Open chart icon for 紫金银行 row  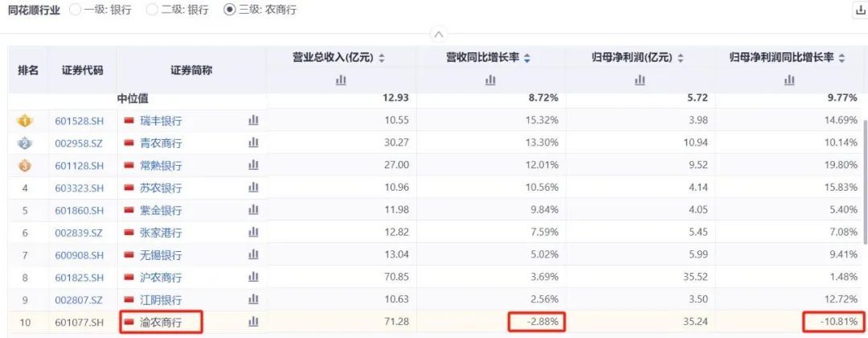[x=253, y=209]
